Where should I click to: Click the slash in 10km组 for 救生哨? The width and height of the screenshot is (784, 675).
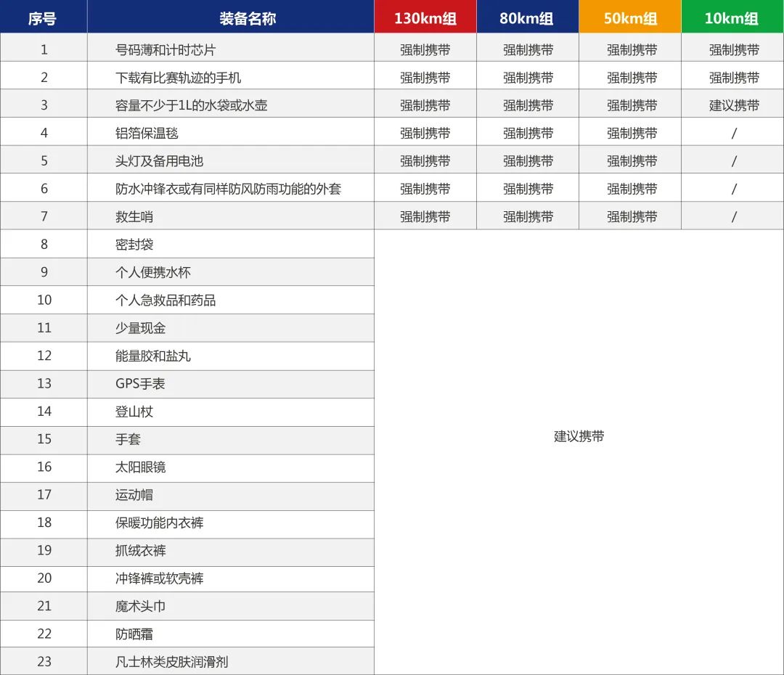tap(734, 216)
